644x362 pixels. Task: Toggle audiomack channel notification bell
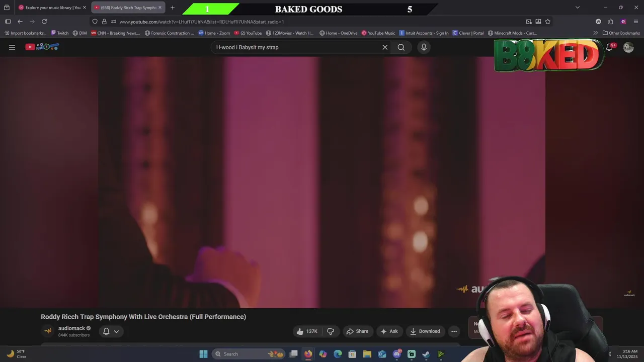coord(106,331)
